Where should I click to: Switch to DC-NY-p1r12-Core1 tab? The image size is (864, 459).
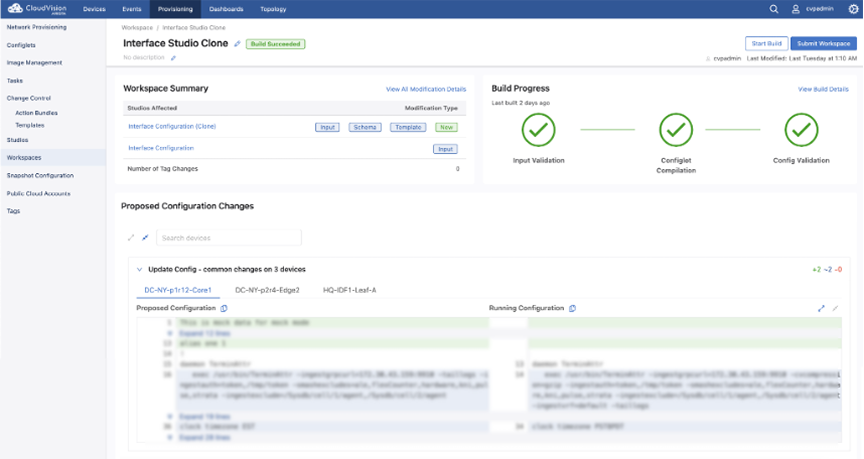[177, 290]
